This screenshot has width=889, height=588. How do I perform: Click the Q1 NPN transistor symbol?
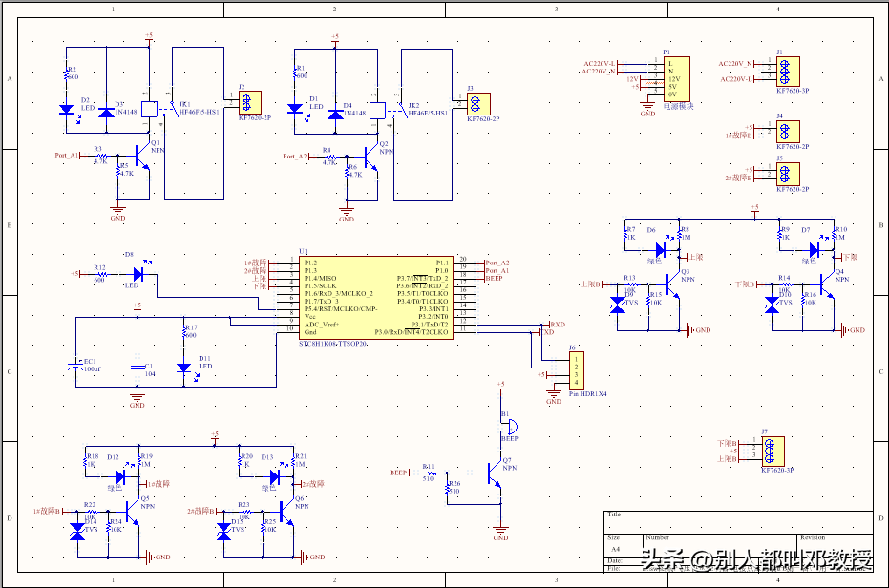coord(141,155)
